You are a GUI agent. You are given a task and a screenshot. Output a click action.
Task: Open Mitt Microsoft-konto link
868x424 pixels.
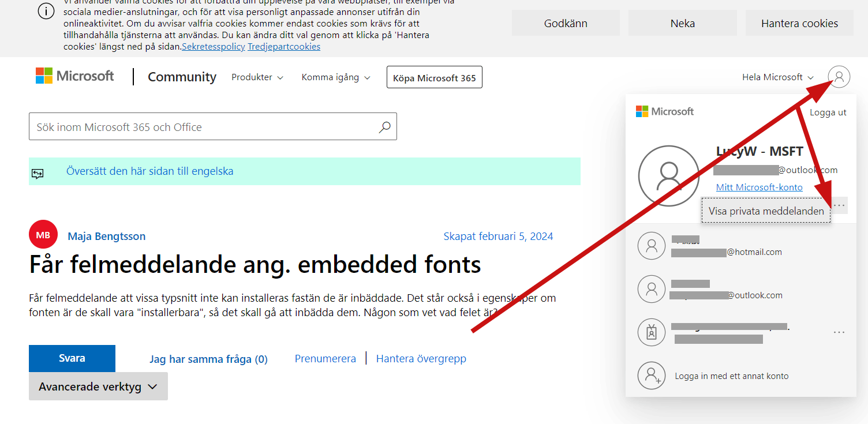point(759,187)
